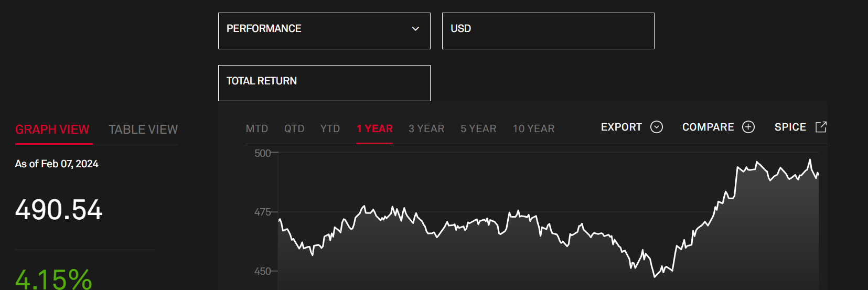Click the COMPARE text label
This screenshot has height=290, width=868.
708,127
